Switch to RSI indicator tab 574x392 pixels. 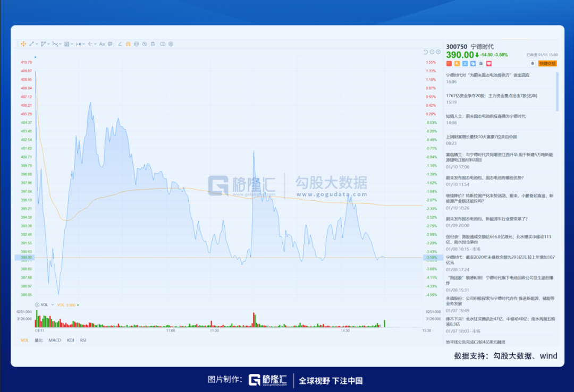[83, 340]
